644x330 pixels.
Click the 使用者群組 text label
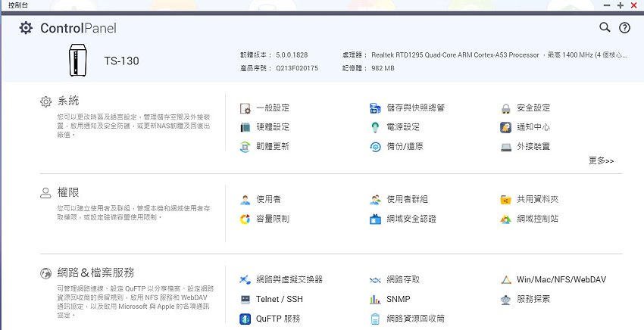pos(407,200)
